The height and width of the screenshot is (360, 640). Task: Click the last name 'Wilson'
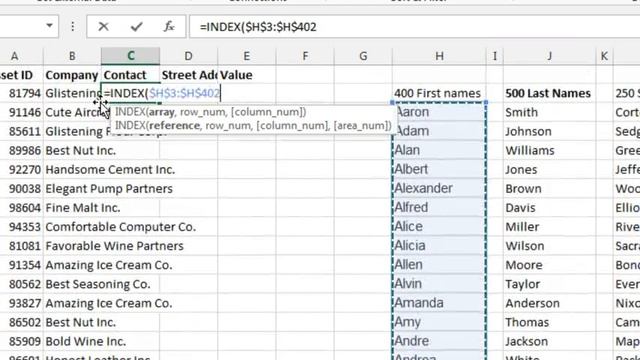pos(549,246)
